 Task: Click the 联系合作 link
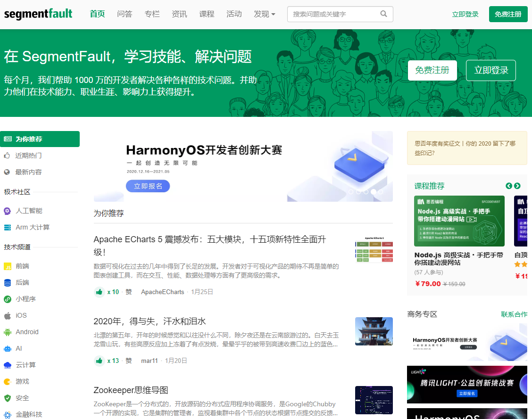click(514, 314)
